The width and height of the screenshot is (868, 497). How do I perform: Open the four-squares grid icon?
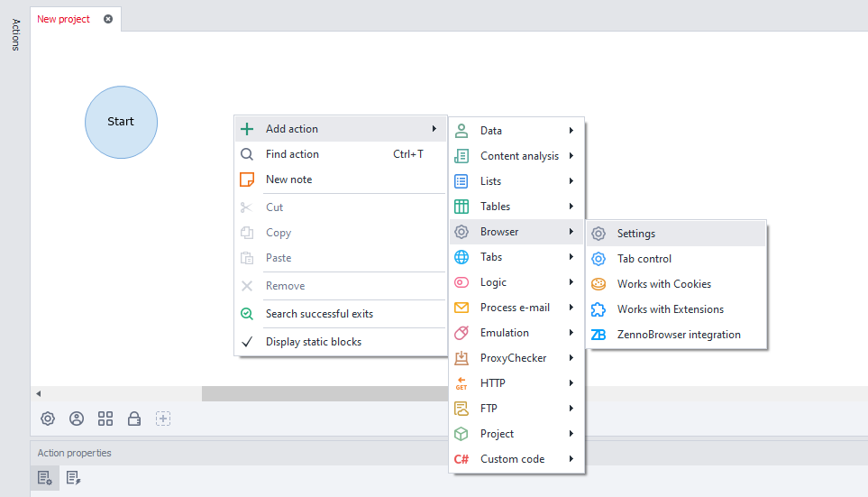(105, 419)
